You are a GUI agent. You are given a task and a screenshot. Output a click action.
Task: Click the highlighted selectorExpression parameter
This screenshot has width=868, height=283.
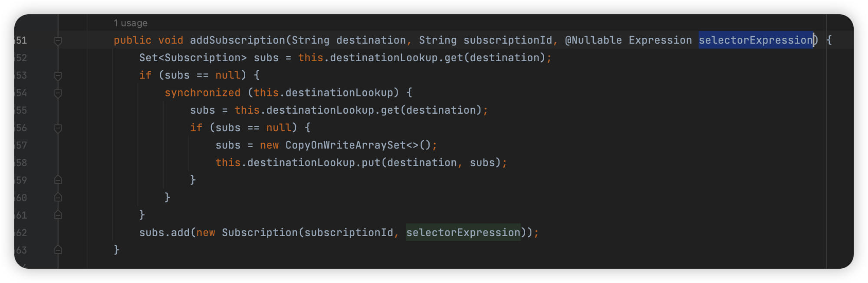pos(755,40)
